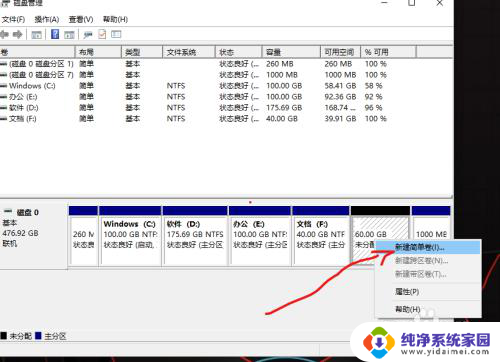Image resolution: width=500 pixels, height=362 pixels.
Task: Click the black 未分配 legend swatch
Action: point(4,335)
